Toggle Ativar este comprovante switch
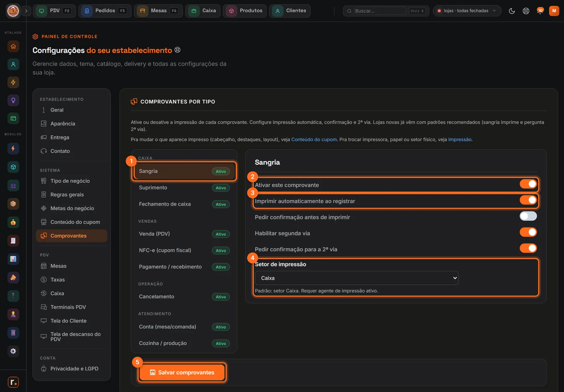This screenshot has width=564, height=392. pyautogui.click(x=528, y=184)
